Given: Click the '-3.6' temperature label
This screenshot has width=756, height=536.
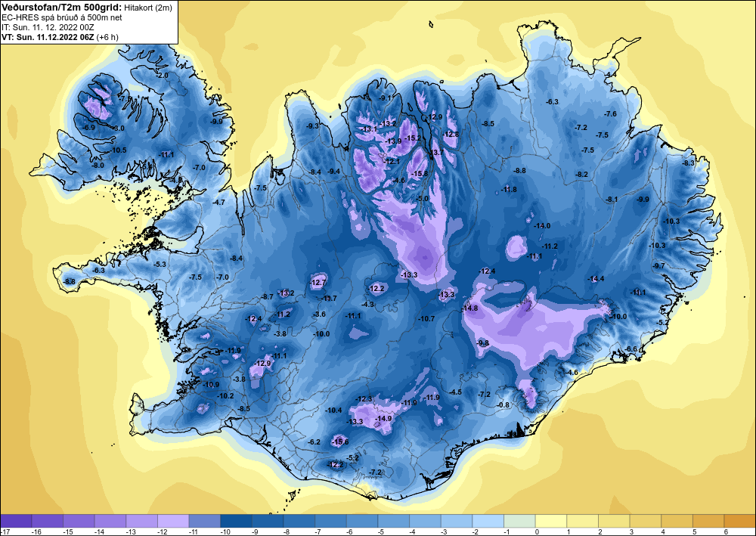Looking at the screenshot, I should point(319,314).
